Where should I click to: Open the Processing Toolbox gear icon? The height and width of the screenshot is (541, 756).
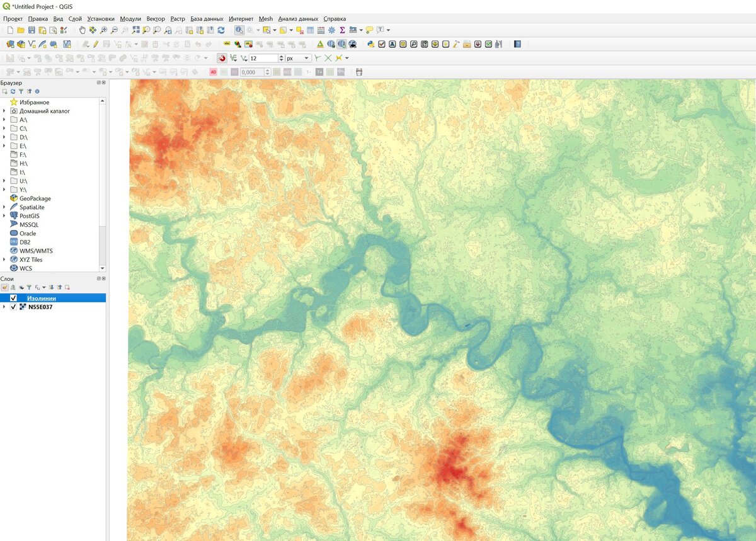[331, 30]
